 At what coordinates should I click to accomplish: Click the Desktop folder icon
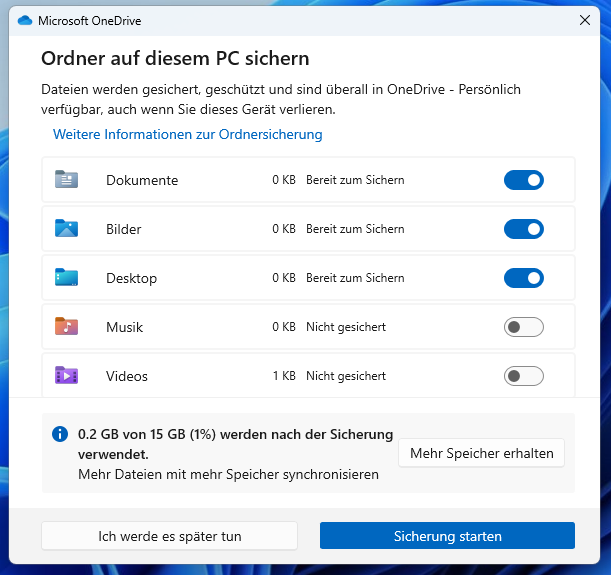[66, 277]
